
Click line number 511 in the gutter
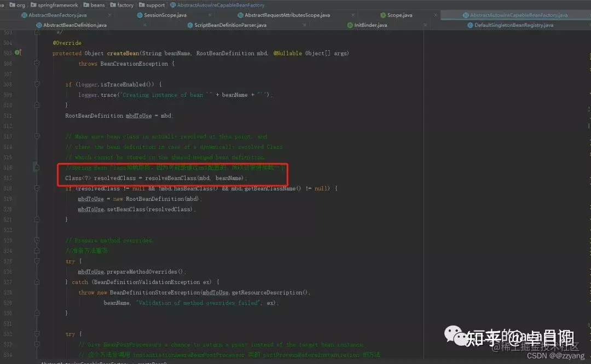tap(8, 115)
